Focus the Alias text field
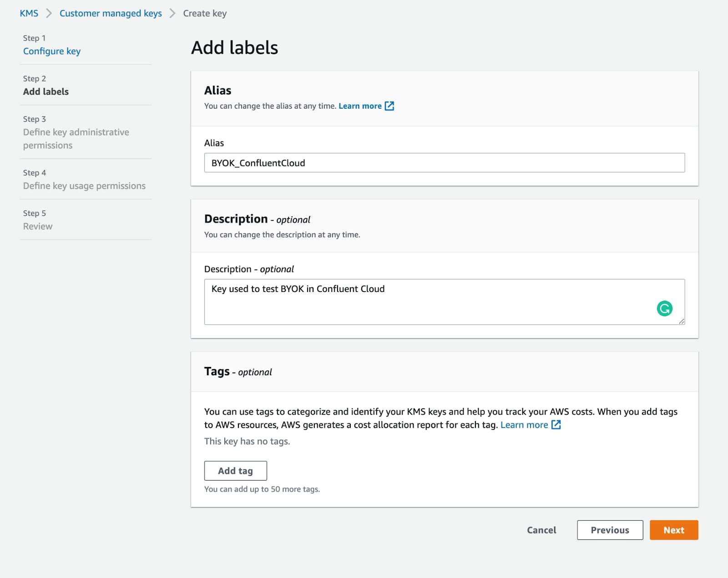The width and height of the screenshot is (728, 578). click(x=444, y=163)
